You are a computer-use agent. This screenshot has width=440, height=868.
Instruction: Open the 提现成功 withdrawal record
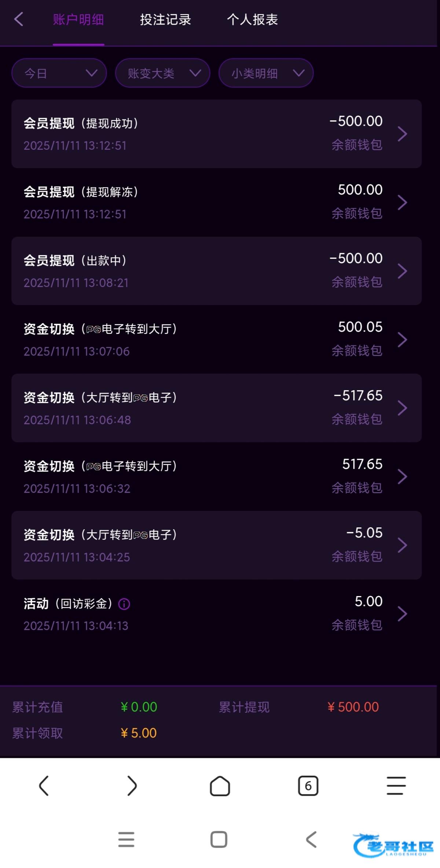click(216, 134)
